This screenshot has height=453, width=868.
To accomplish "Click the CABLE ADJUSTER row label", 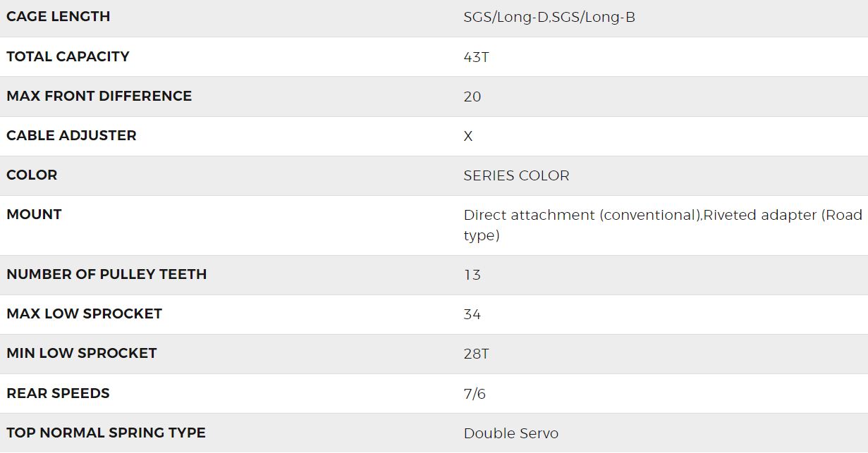I will [71, 135].
